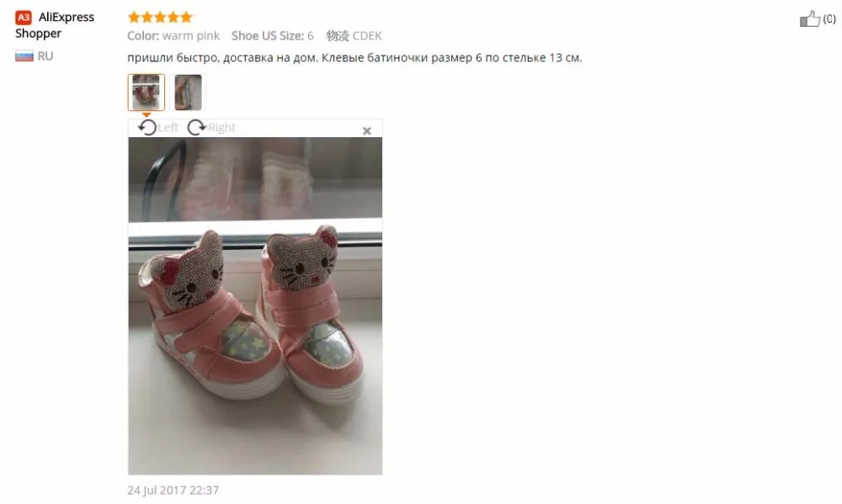Click the review date 24 Jul 2017

pos(173,490)
